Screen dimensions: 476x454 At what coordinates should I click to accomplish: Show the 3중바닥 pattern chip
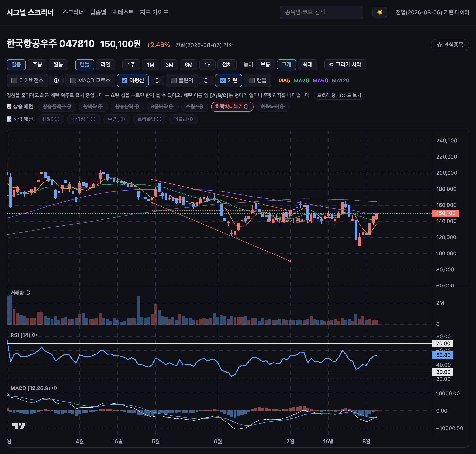pyautogui.click(x=162, y=106)
